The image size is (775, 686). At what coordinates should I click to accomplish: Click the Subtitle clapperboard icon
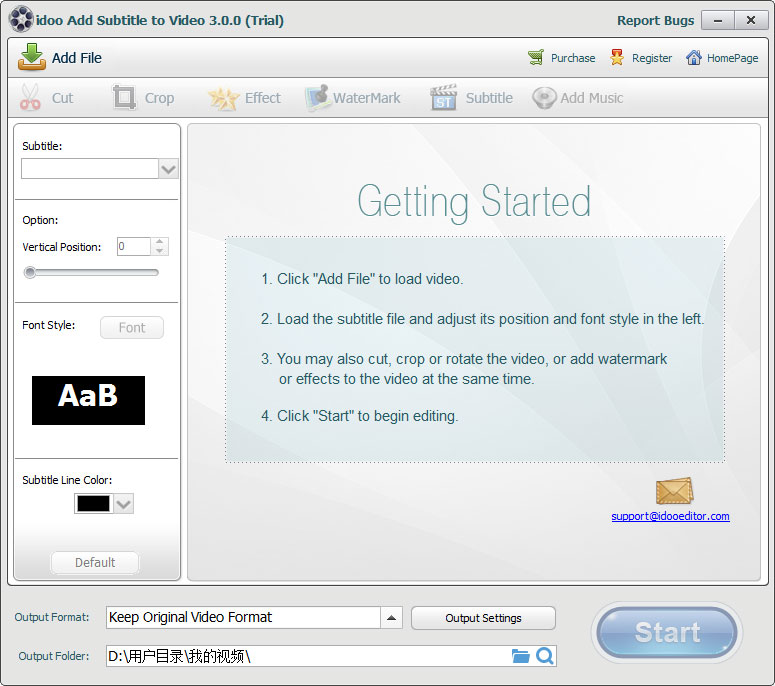[x=443, y=97]
